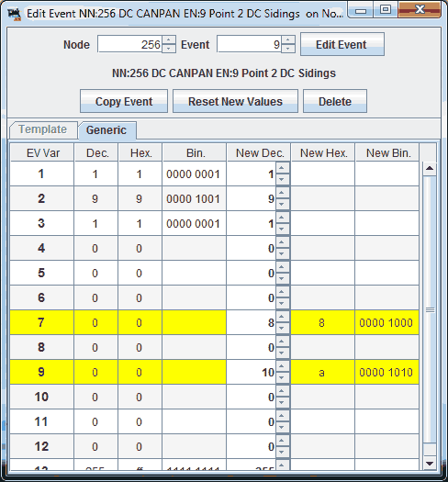
Task: Increment New Dec. value for EV Var 11
Action: pos(282,416)
